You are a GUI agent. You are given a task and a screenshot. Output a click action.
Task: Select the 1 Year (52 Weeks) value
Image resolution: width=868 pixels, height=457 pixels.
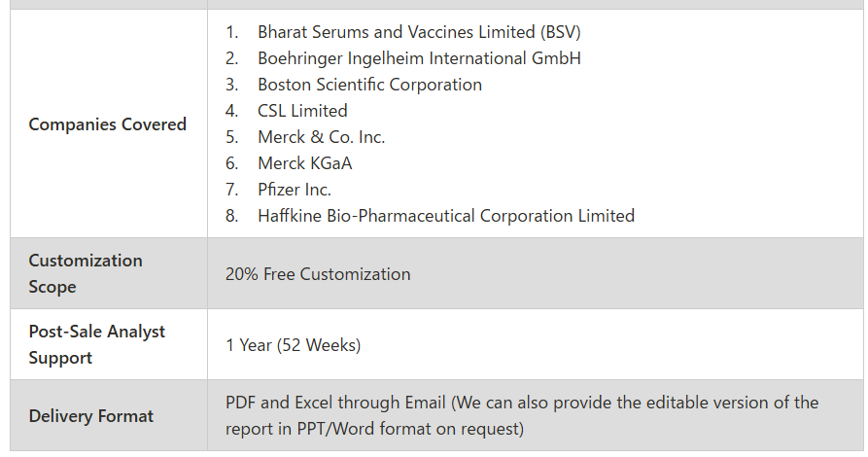[x=293, y=345]
